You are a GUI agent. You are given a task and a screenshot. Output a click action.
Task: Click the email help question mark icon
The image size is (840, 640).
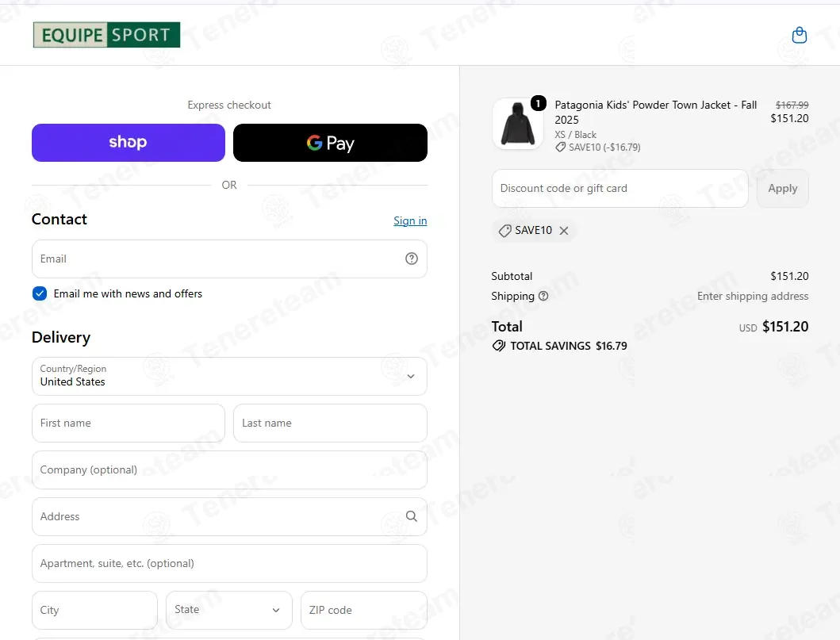point(412,259)
